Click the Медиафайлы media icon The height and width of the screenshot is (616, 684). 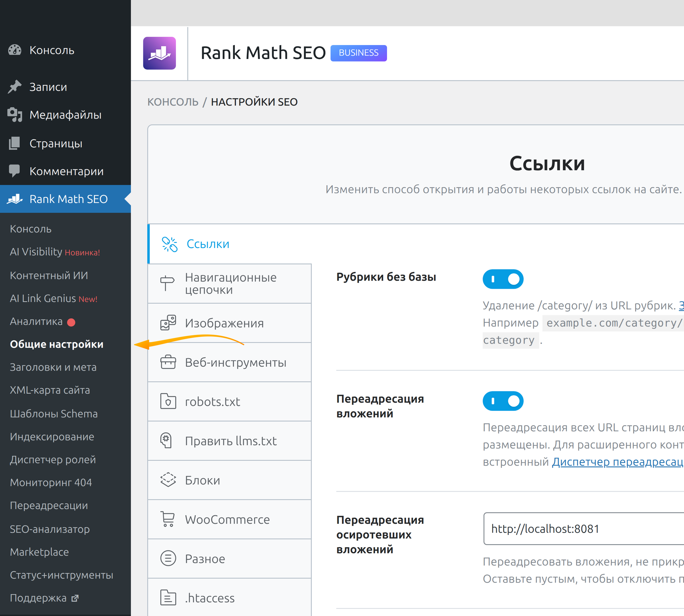tap(15, 115)
